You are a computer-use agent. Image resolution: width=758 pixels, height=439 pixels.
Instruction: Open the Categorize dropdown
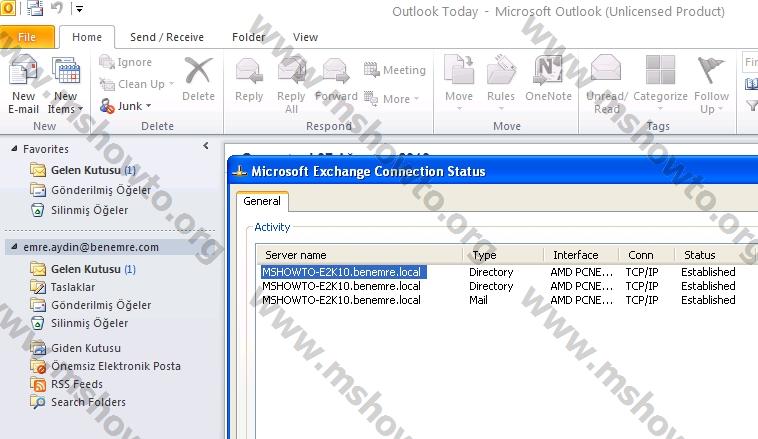(x=660, y=83)
